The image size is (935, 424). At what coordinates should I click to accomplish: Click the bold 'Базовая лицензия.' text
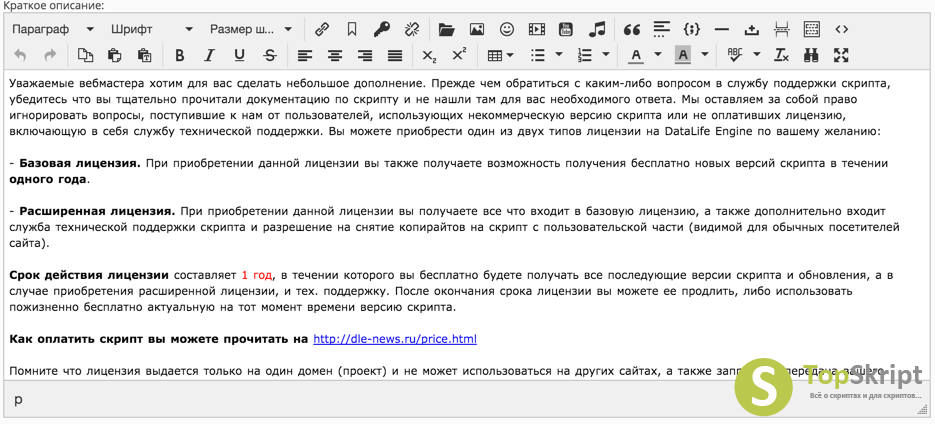80,163
